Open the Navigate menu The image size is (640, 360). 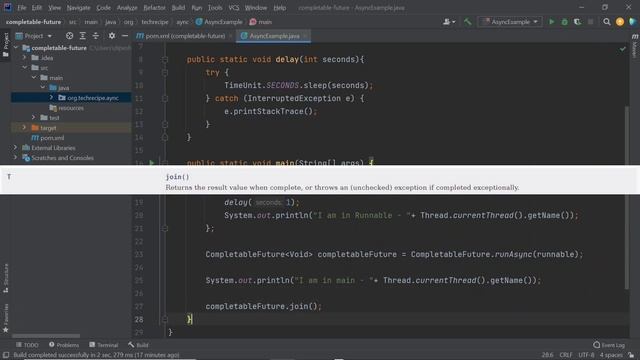coord(78,7)
